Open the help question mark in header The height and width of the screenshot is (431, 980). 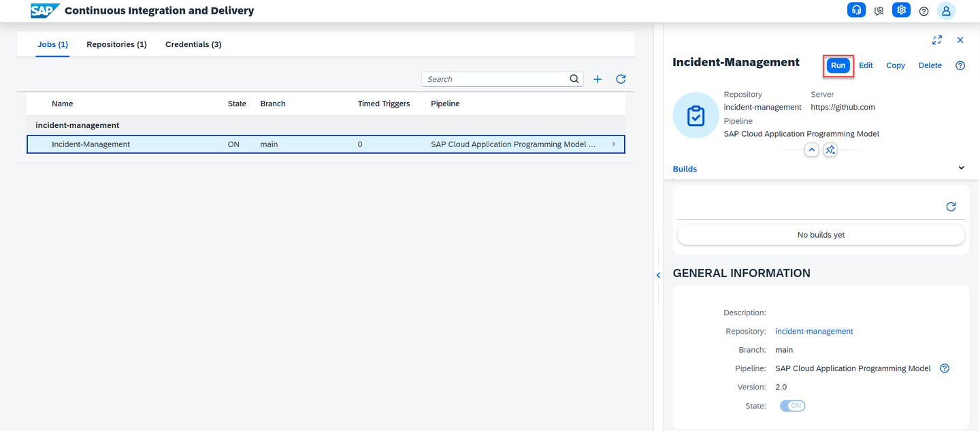[x=924, y=11]
